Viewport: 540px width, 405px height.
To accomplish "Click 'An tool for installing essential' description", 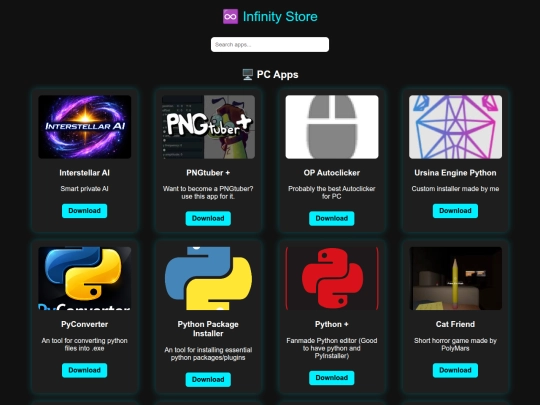I will pyautogui.click(x=208, y=354).
